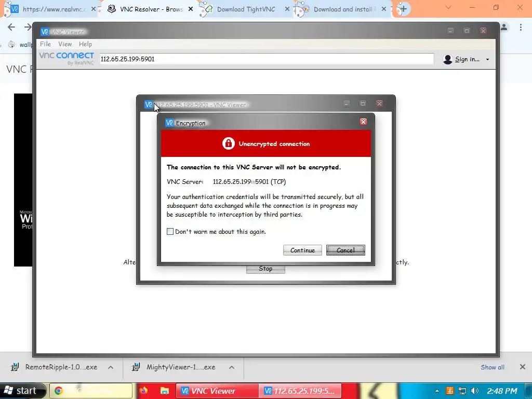This screenshot has width=532, height=399.
Task: Open the file explorer folder taskbar icon
Action: (x=165, y=391)
